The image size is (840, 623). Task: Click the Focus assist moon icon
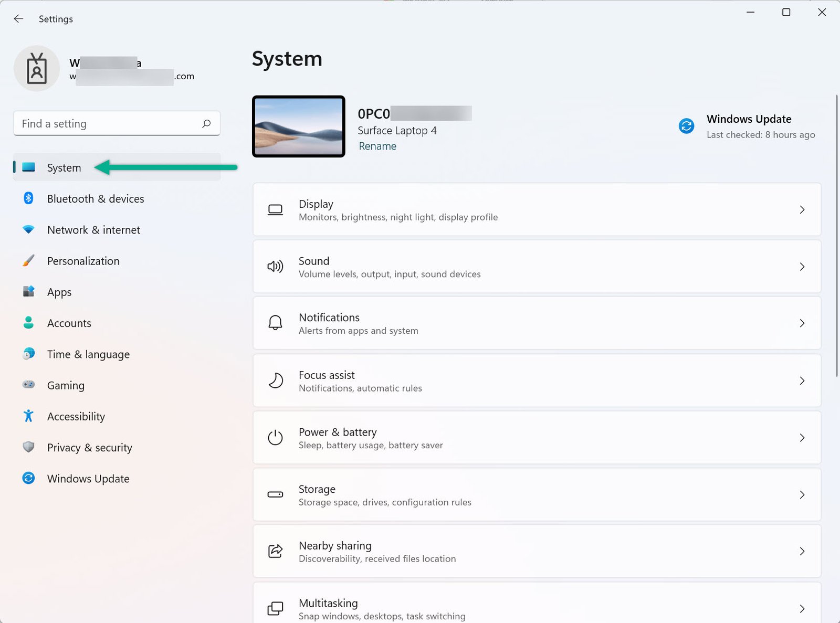[x=275, y=381]
